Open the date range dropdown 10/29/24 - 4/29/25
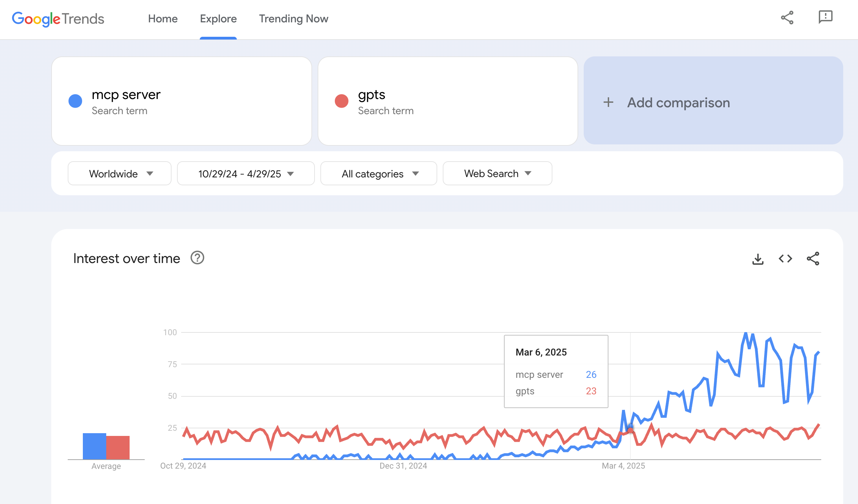Viewport: 858px width, 504px height. pyautogui.click(x=245, y=174)
